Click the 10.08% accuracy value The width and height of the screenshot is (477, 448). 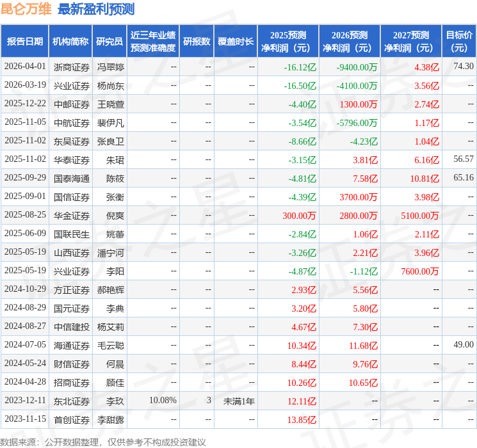click(x=163, y=401)
